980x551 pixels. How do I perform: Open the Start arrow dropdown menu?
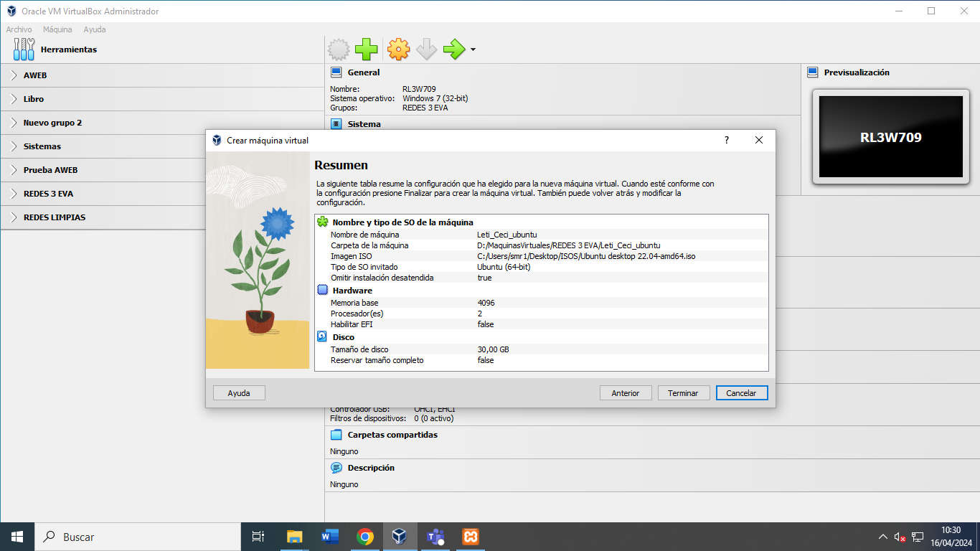473,50
